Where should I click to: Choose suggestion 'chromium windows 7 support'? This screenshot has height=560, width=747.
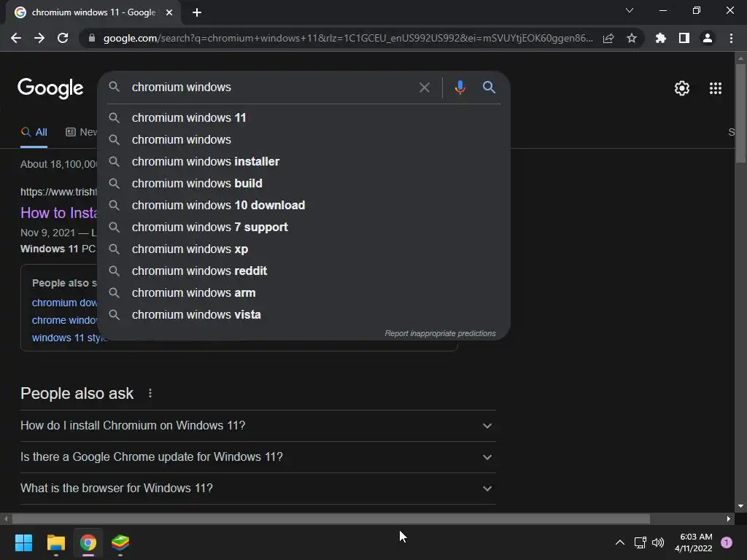click(303, 227)
